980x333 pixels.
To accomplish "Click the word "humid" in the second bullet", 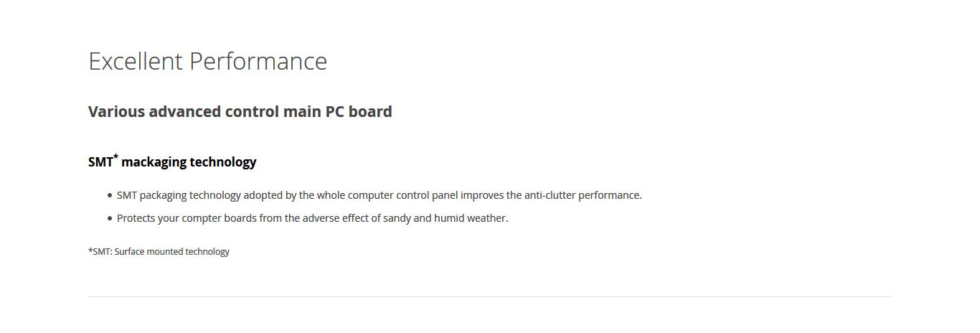I will pyautogui.click(x=449, y=218).
